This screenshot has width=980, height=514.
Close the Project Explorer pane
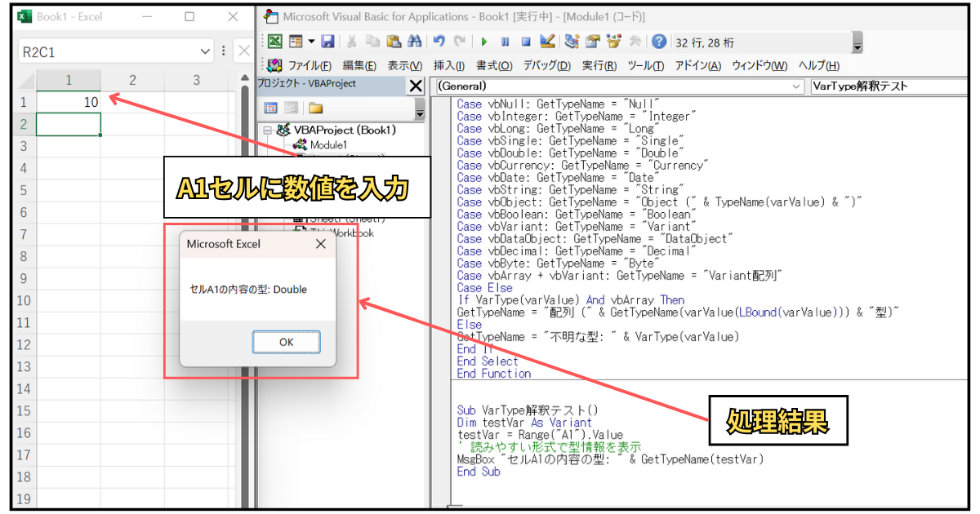(415, 86)
